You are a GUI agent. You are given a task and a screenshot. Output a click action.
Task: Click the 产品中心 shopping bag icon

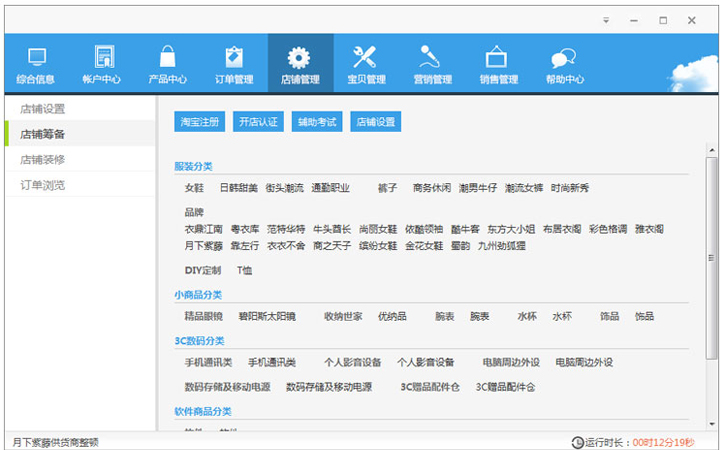[167, 57]
